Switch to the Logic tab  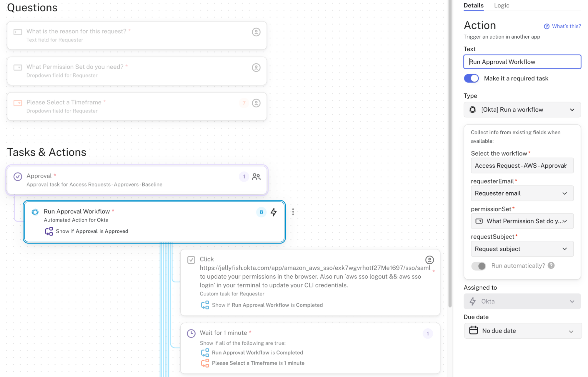pyautogui.click(x=502, y=6)
